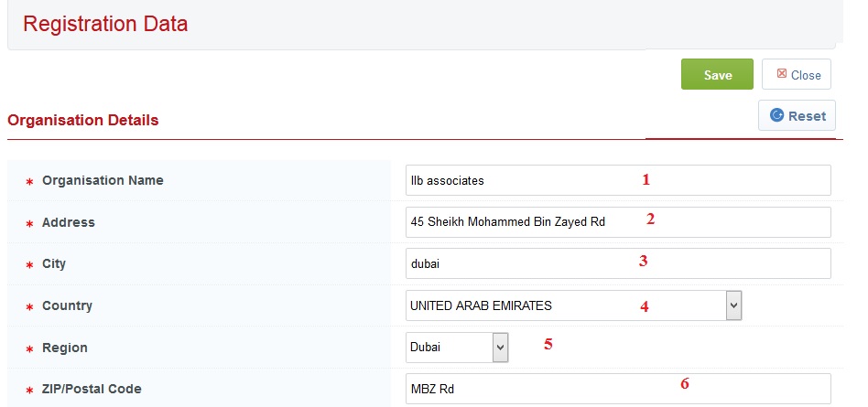Screen dimensions: 868x407
Task: Focus the Address text field
Action: [618, 221]
